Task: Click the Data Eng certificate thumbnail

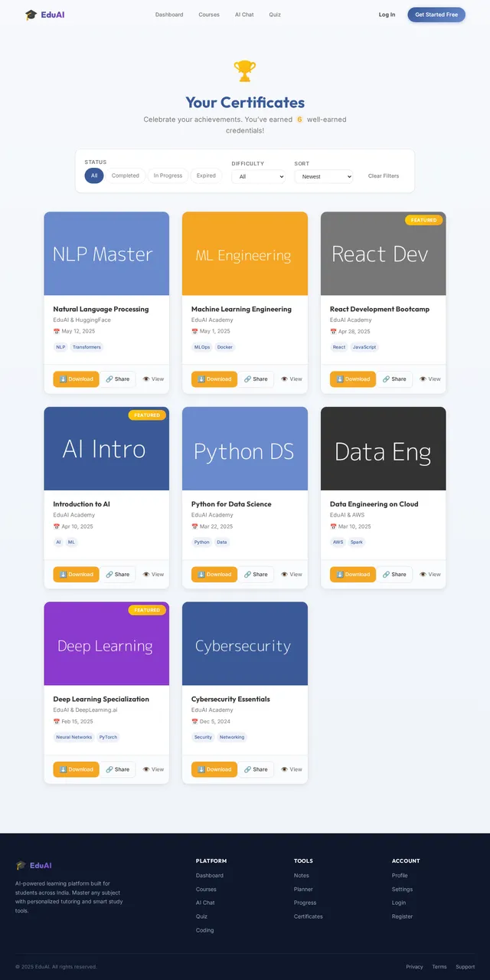Action: (383, 449)
